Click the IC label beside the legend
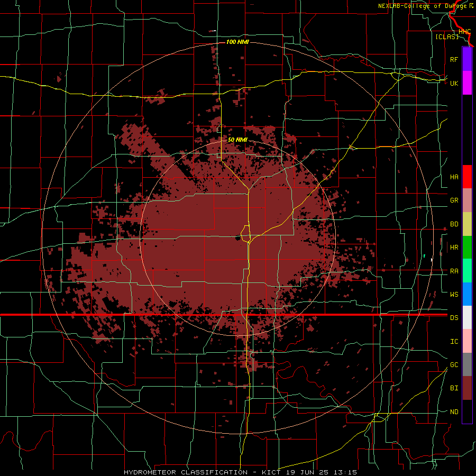 coord(454,342)
